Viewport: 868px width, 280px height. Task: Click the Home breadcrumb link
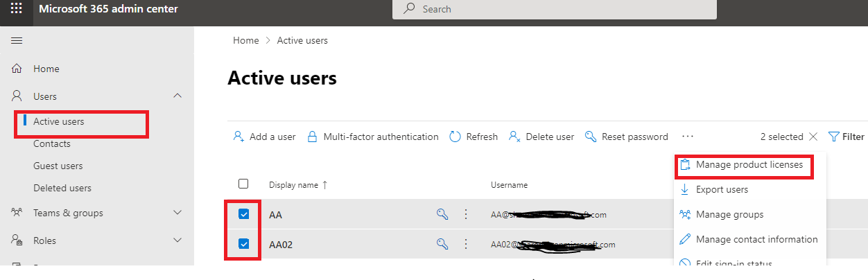(x=245, y=40)
